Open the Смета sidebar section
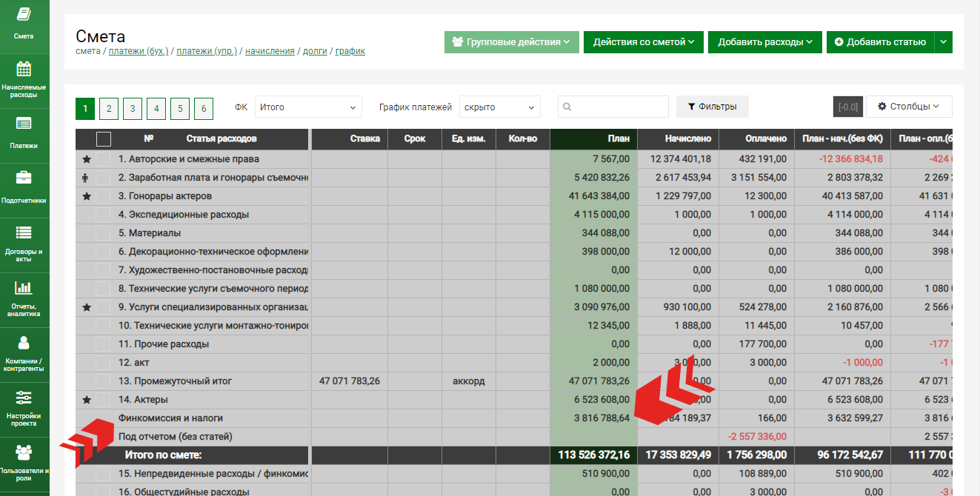The image size is (980, 496). pos(24,22)
